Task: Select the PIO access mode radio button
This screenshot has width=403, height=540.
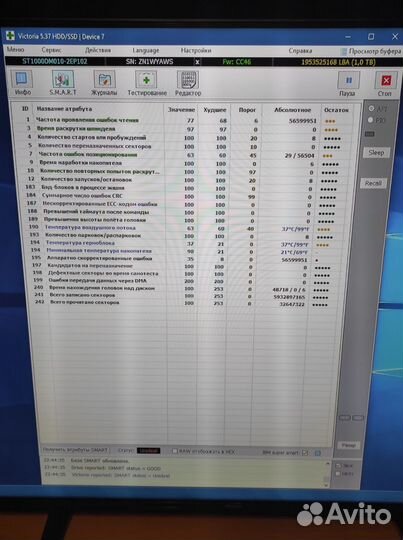Action: pyautogui.click(x=370, y=120)
